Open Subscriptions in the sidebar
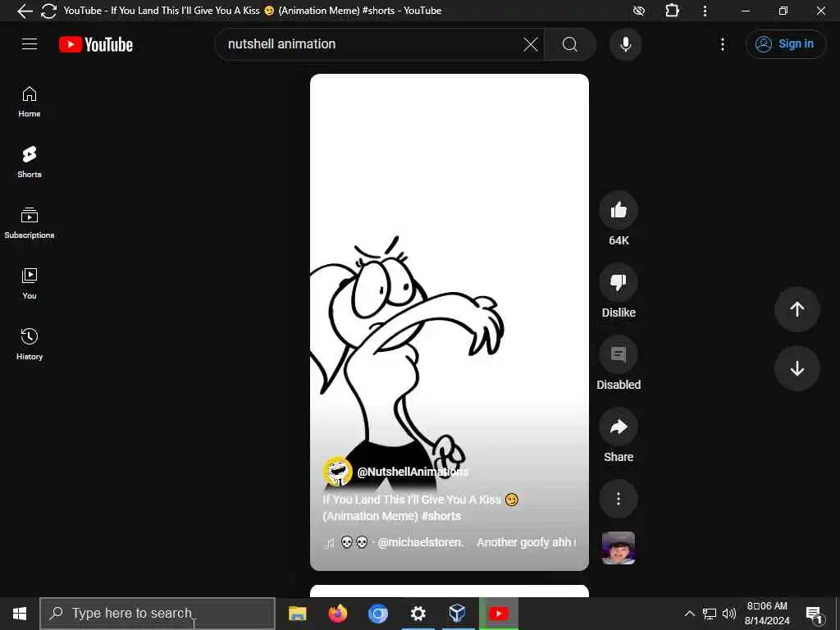The image size is (840, 630). pyautogui.click(x=30, y=223)
